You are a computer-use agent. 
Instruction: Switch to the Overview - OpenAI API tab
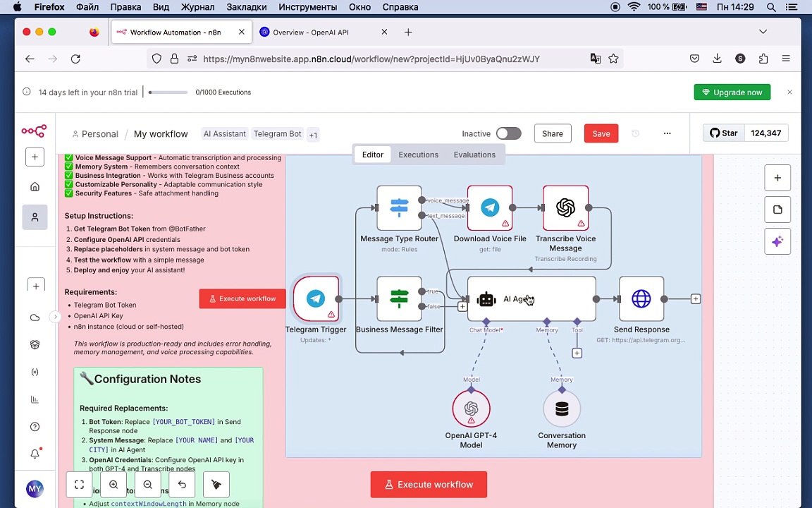pos(324,32)
